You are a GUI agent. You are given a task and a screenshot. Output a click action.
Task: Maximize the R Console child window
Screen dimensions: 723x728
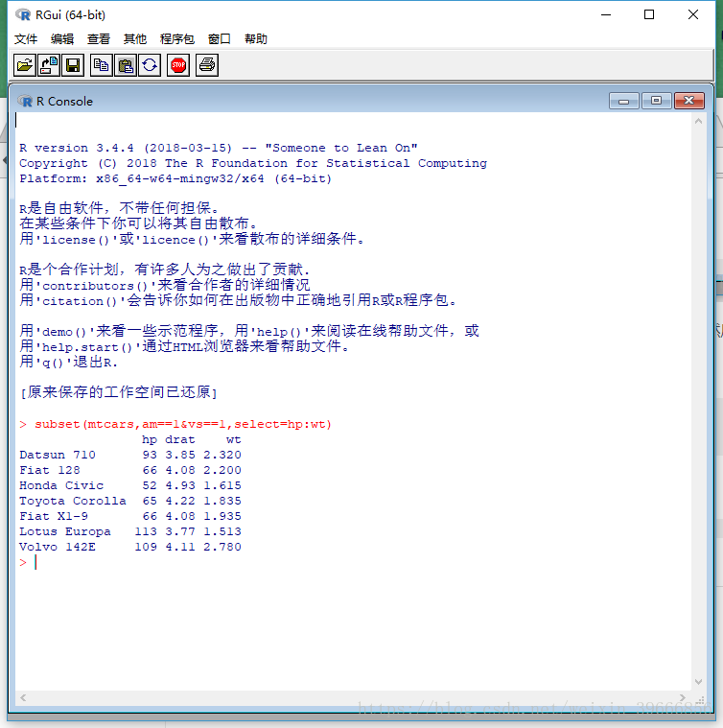656,101
